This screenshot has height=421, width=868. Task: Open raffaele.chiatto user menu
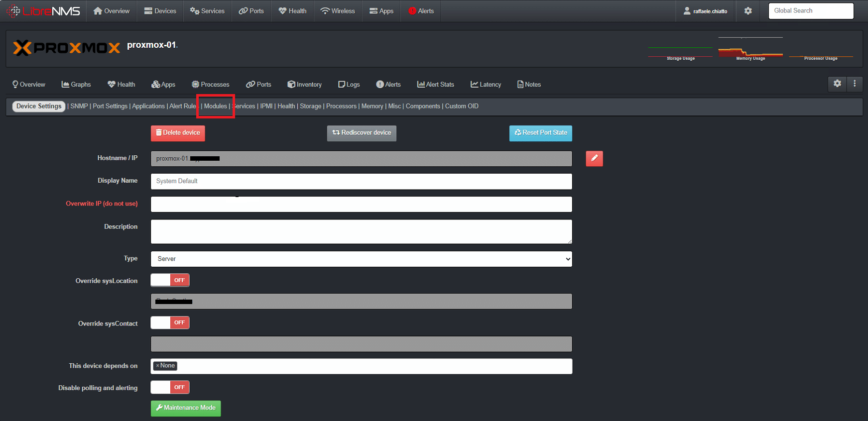coord(706,11)
